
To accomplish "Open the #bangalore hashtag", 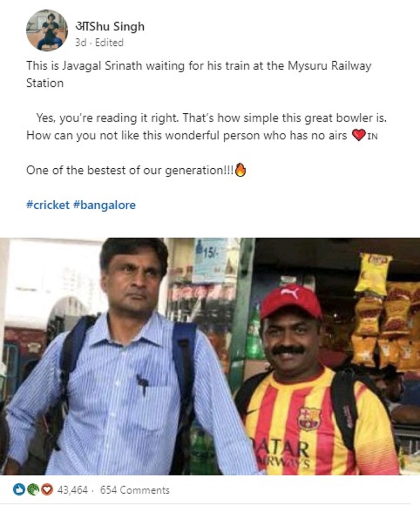I will 104,205.
